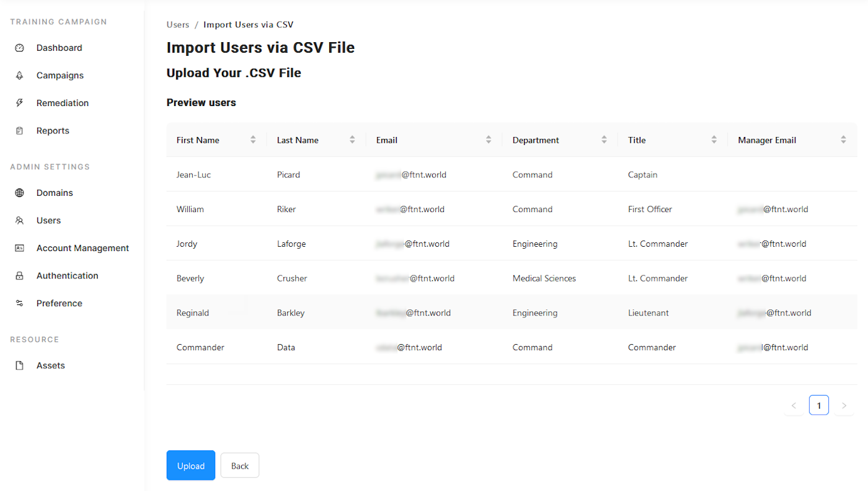
Task: Click the Assets file icon
Action: (19, 366)
